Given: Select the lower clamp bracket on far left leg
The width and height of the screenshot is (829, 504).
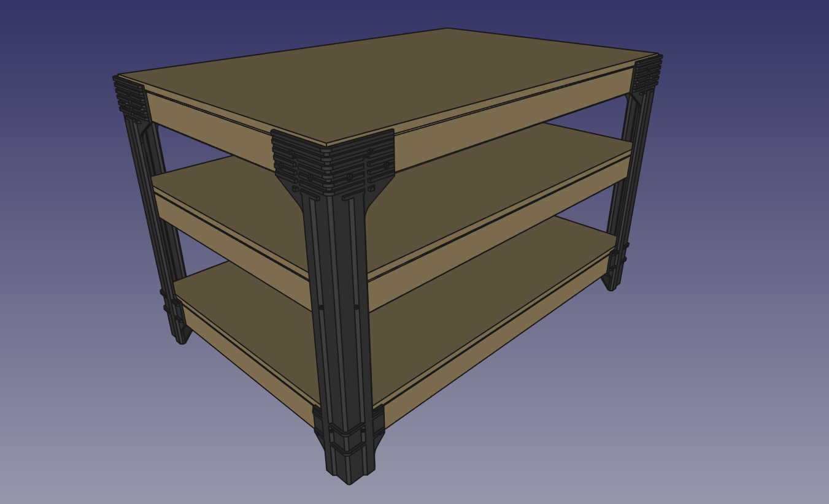Looking at the screenshot, I should tap(174, 308).
